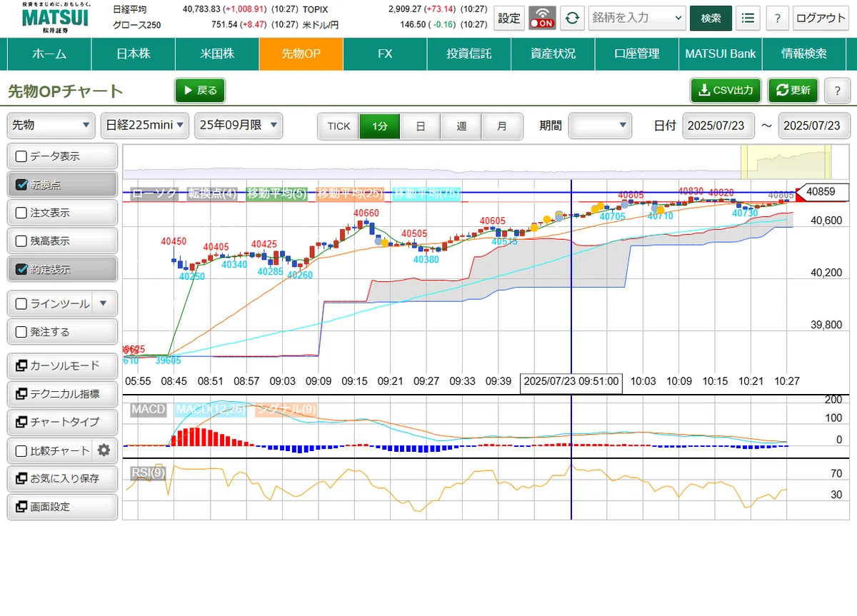857x616 pixels.
Task: Click the green 更新 button
Action: coord(793,91)
